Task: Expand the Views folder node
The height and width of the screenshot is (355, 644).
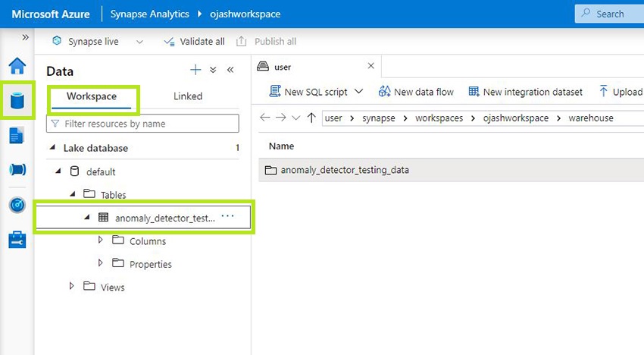Action: tap(72, 286)
